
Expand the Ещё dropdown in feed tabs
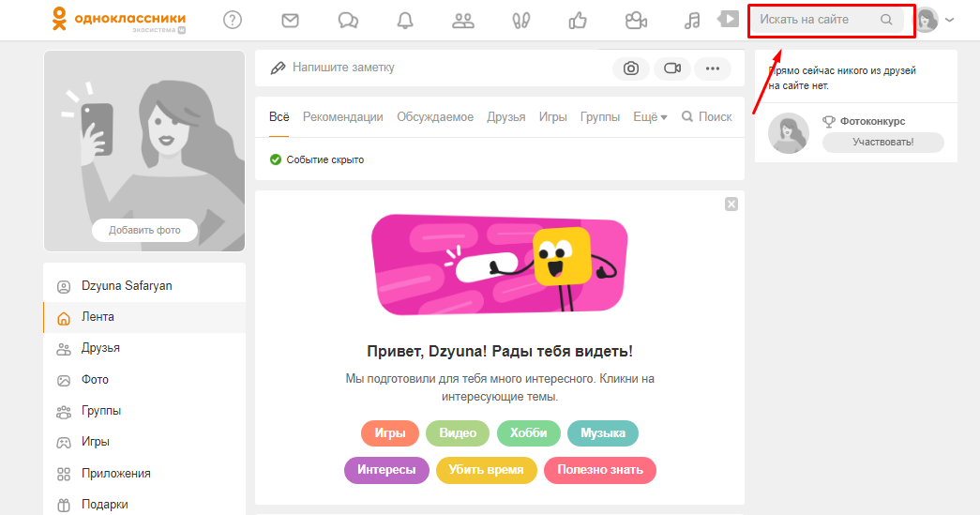[650, 117]
